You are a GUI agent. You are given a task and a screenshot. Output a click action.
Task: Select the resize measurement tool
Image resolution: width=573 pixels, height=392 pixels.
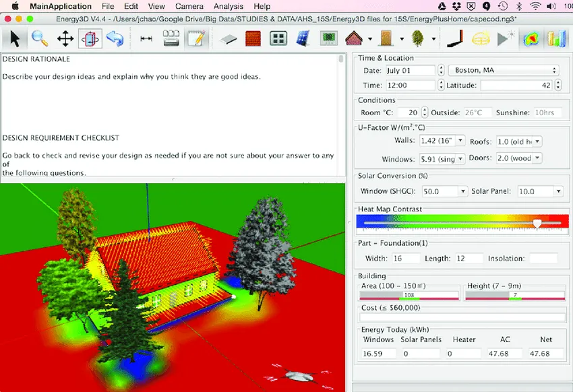(146, 38)
